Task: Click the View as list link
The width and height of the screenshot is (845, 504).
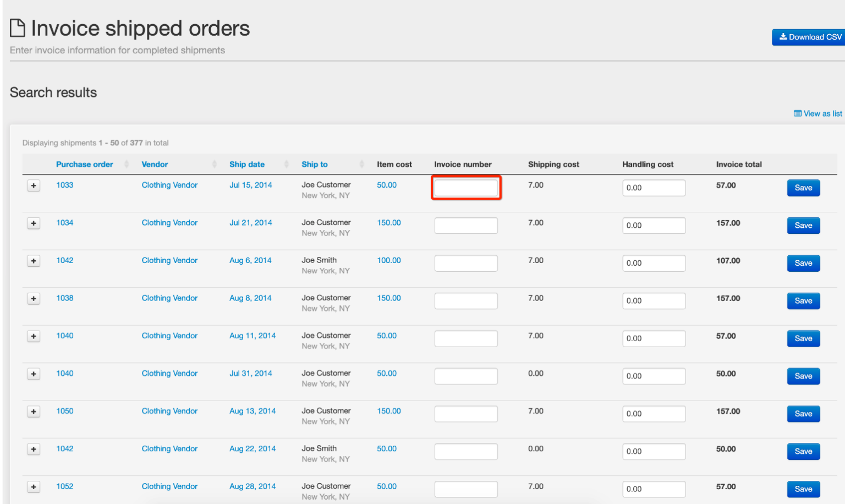Action: point(822,113)
